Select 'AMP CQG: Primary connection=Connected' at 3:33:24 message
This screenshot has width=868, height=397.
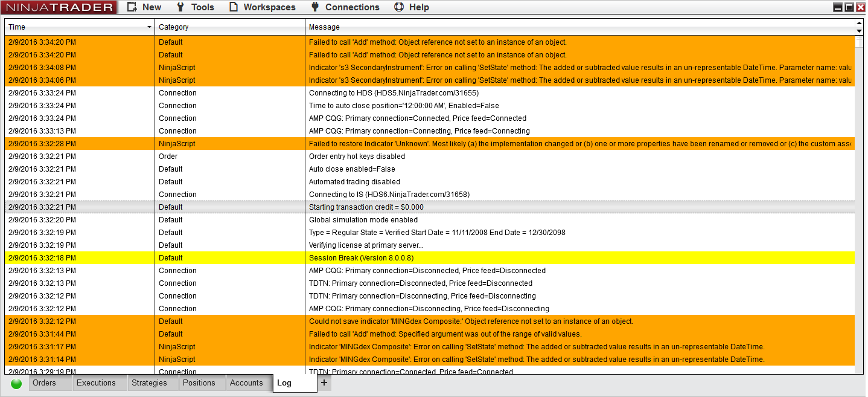point(418,118)
